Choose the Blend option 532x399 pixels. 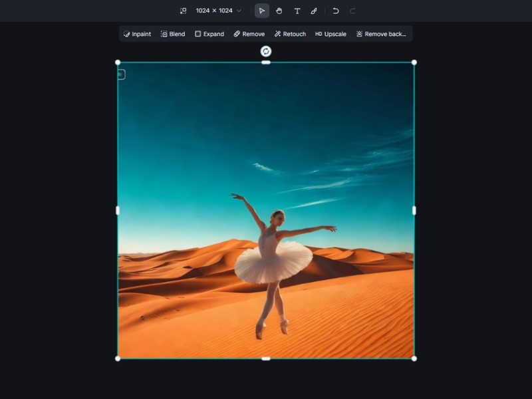(173, 34)
